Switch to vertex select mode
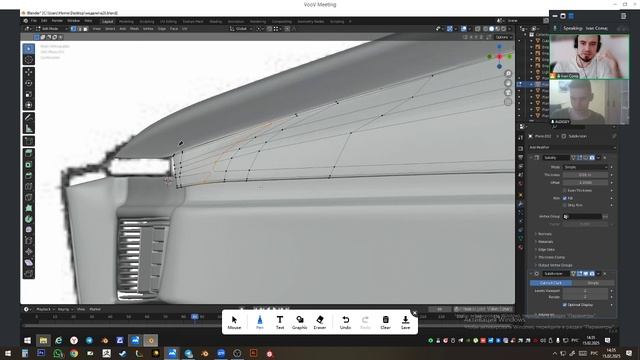 click(73, 29)
